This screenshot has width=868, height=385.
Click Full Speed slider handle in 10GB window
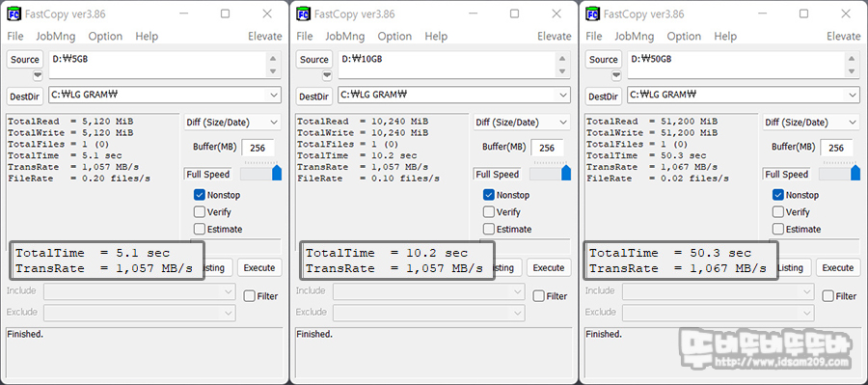[566, 173]
